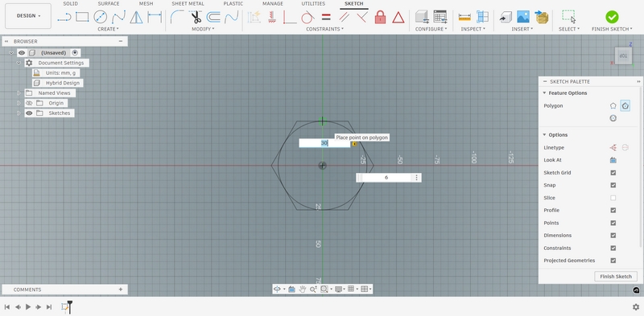This screenshot has width=644, height=316.
Task: Apply the Horizontal/Vertical constraint
Action: pyautogui.click(x=271, y=17)
